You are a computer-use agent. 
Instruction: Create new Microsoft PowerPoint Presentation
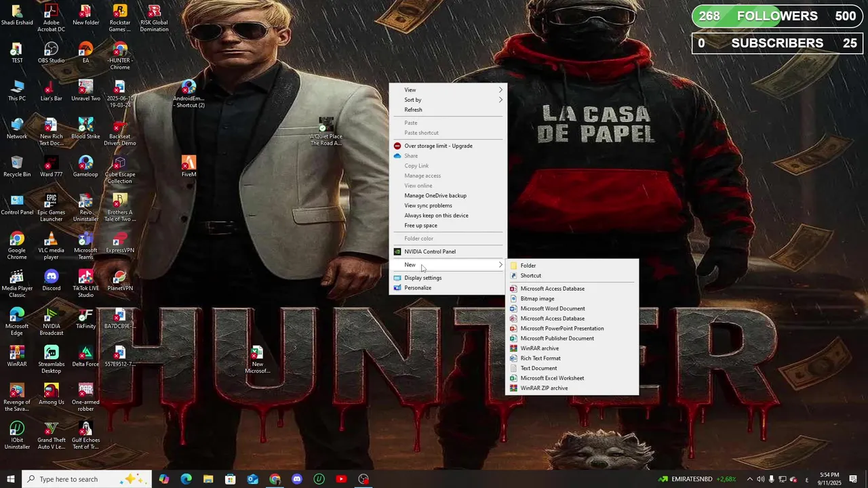pyautogui.click(x=572, y=328)
